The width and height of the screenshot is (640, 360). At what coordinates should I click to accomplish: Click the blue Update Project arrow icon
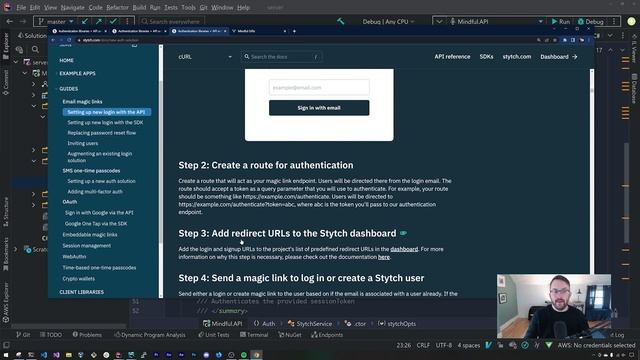[x=84, y=21]
